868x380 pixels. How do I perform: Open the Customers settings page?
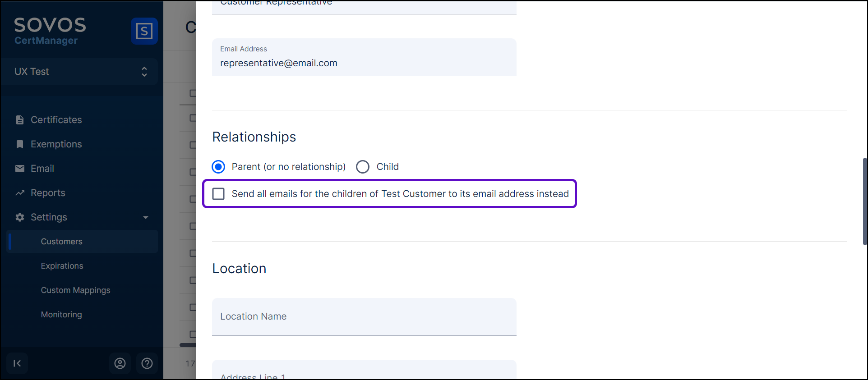pos(62,242)
